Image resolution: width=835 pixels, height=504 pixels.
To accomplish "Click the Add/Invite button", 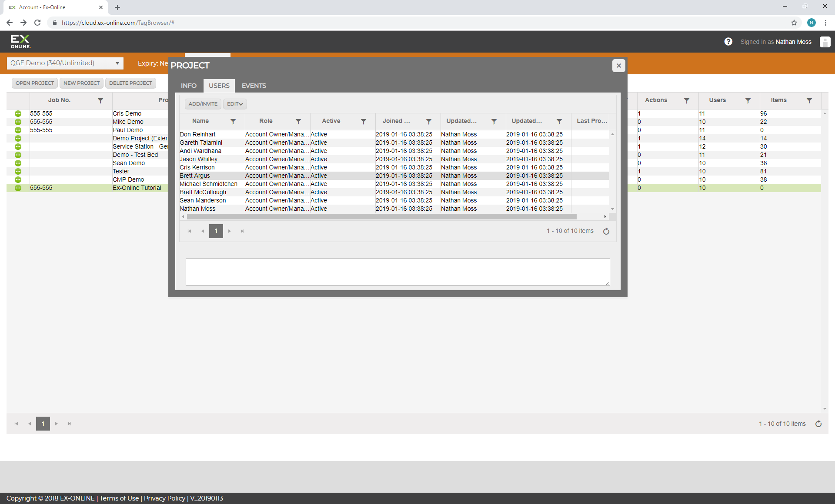I will coord(203,104).
